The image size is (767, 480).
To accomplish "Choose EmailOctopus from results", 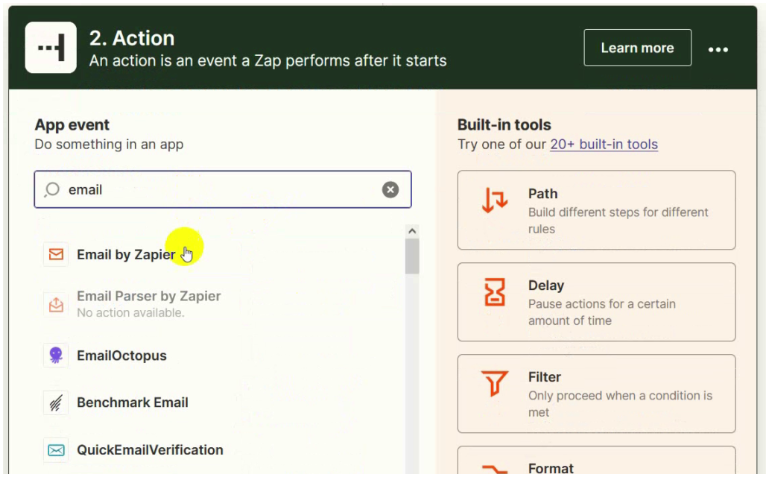I will coord(122,355).
